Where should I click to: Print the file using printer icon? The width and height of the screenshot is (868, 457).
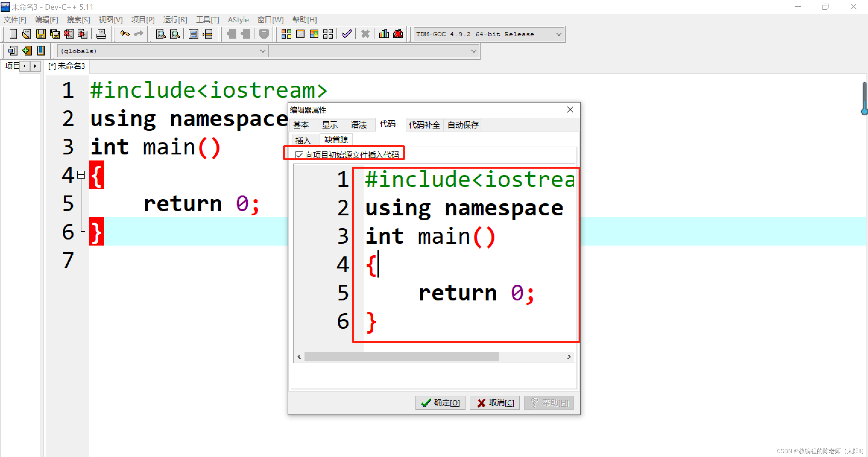[101, 34]
